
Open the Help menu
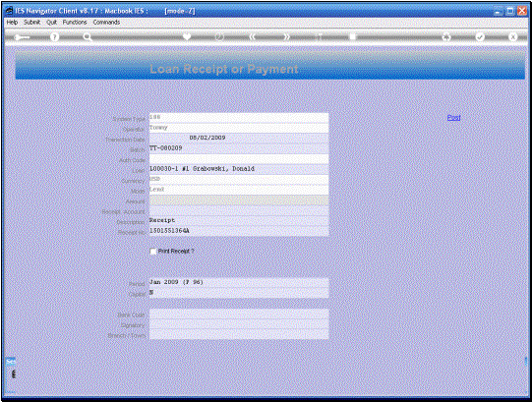click(x=12, y=22)
